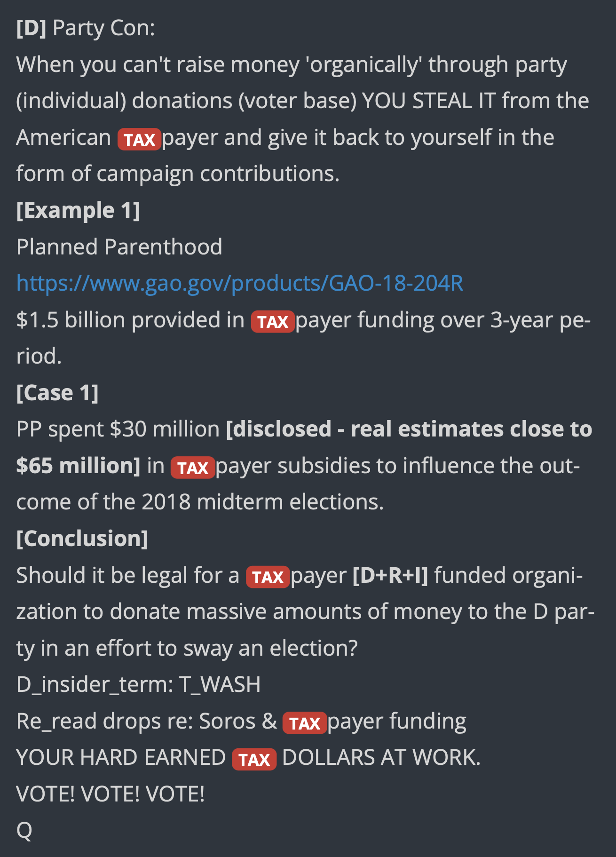The height and width of the screenshot is (857, 616).
Task: Open the gao.gov GAO-18-204R link
Action: 240,283
